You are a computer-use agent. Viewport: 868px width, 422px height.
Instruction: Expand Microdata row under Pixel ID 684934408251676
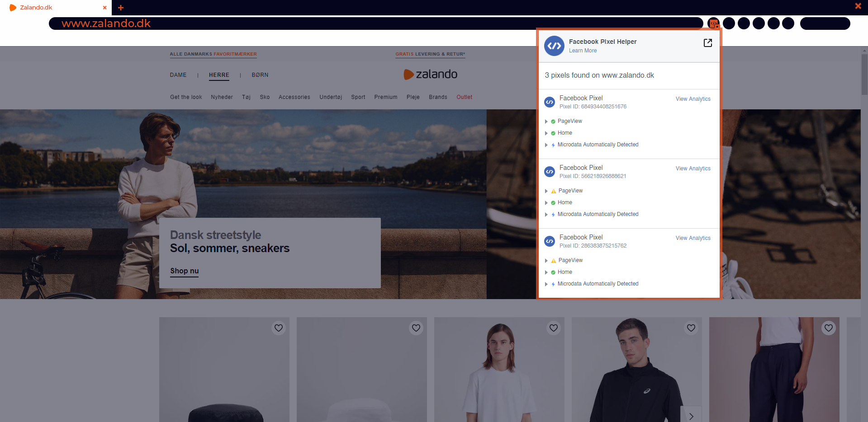tap(546, 145)
